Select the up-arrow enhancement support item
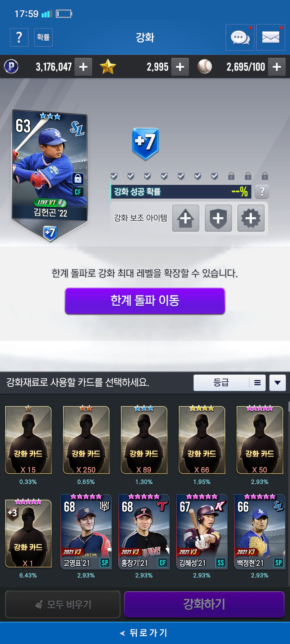 coord(186,218)
